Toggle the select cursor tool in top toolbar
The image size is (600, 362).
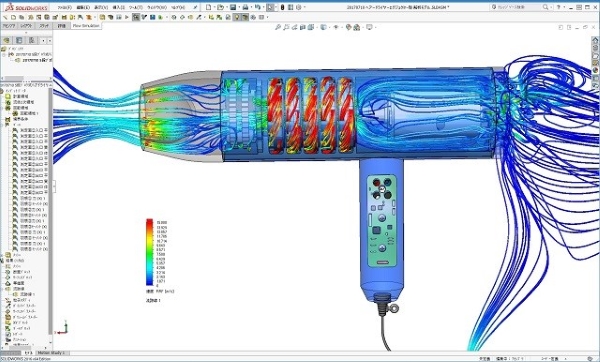[270, 7]
